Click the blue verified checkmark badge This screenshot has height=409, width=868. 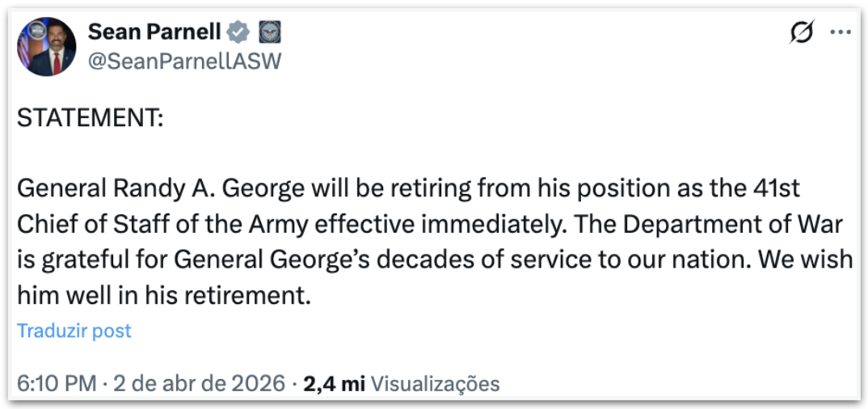pos(237,33)
